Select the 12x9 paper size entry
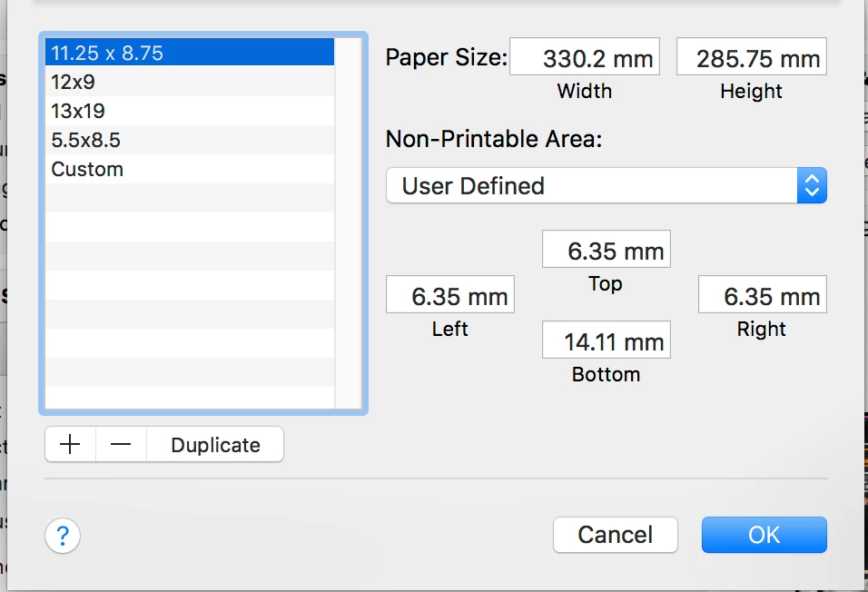 point(190,82)
